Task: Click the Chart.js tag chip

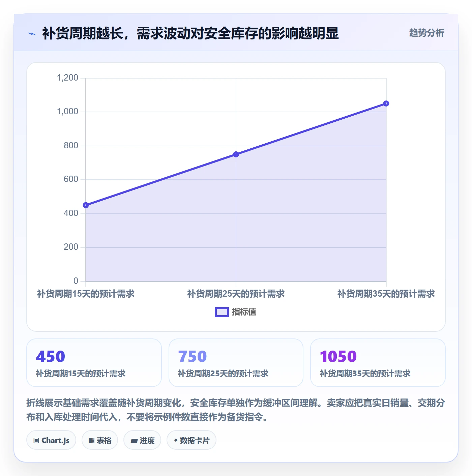Action: point(51,440)
